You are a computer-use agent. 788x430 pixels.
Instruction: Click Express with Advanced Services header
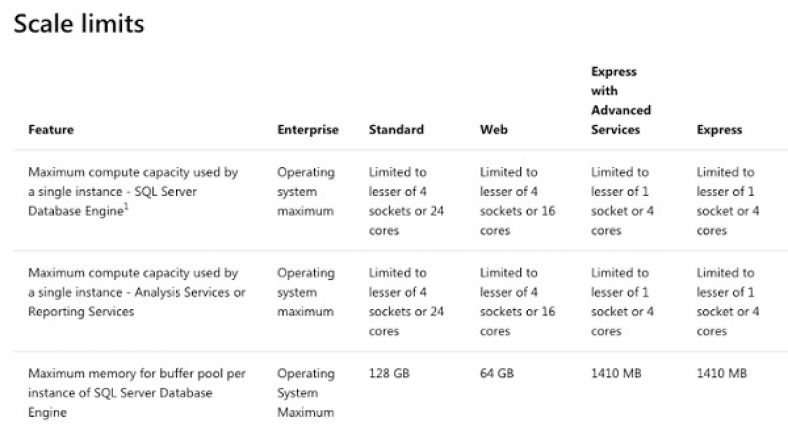click(620, 101)
